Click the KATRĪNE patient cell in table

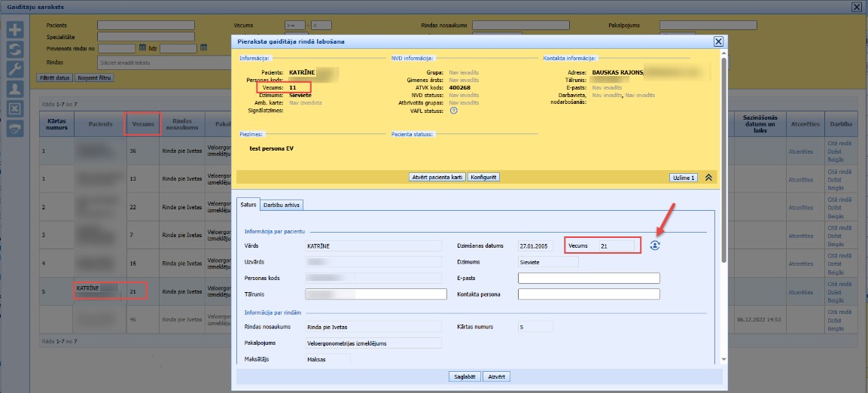pos(100,291)
